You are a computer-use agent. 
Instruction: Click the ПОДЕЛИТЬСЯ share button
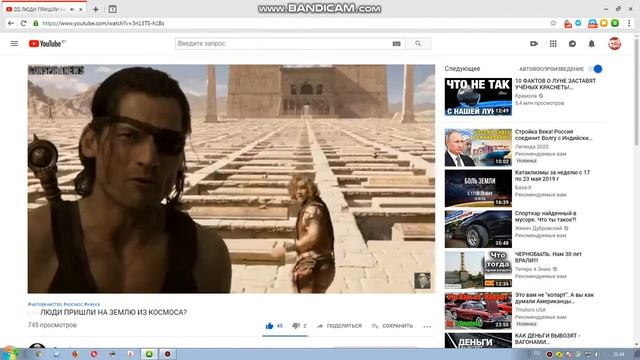pos(340,326)
